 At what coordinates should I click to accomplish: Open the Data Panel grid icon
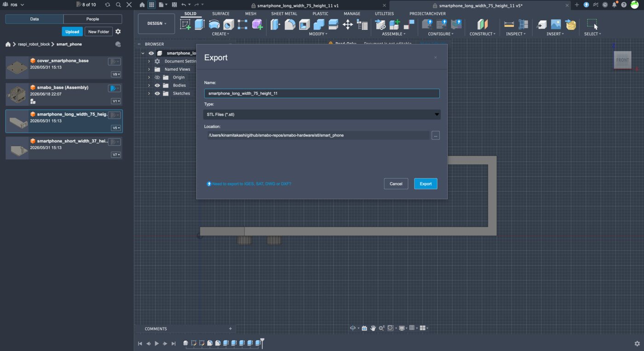point(151,5)
